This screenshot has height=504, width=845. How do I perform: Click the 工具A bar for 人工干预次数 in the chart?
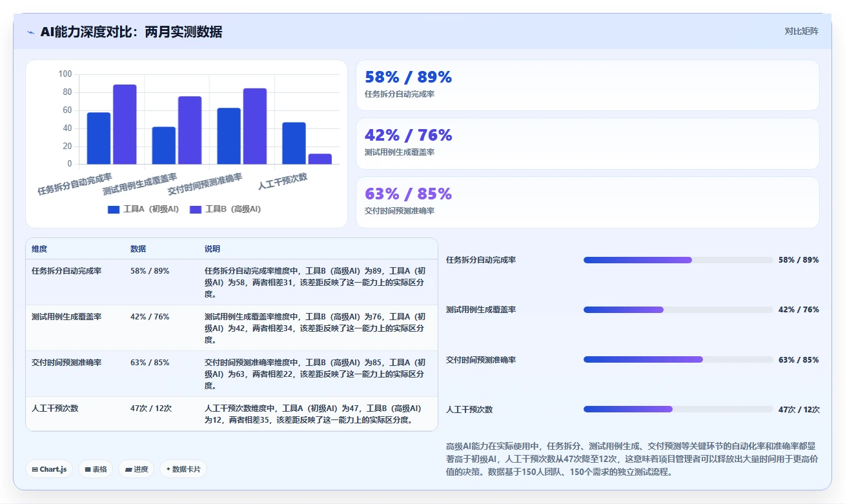click(294, 143)
